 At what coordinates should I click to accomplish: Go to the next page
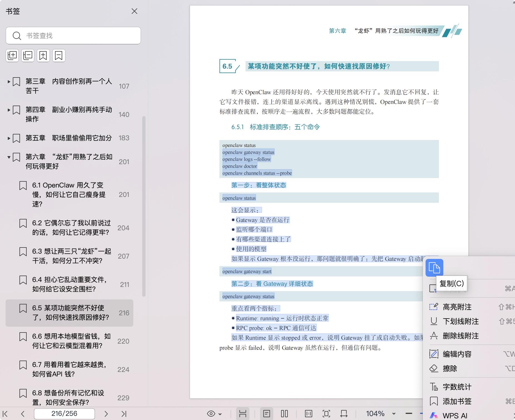click(106, 414)
